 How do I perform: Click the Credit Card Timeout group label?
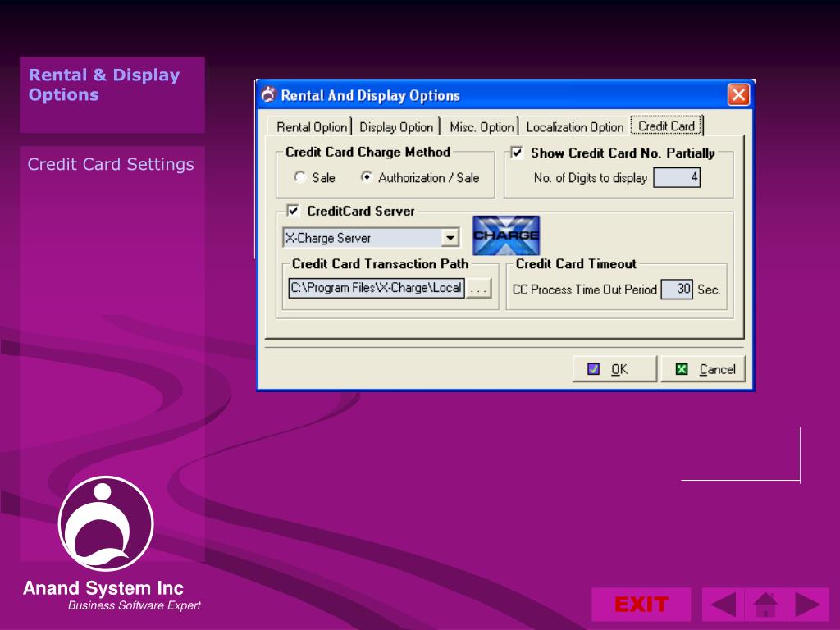(x=576, y=263)
